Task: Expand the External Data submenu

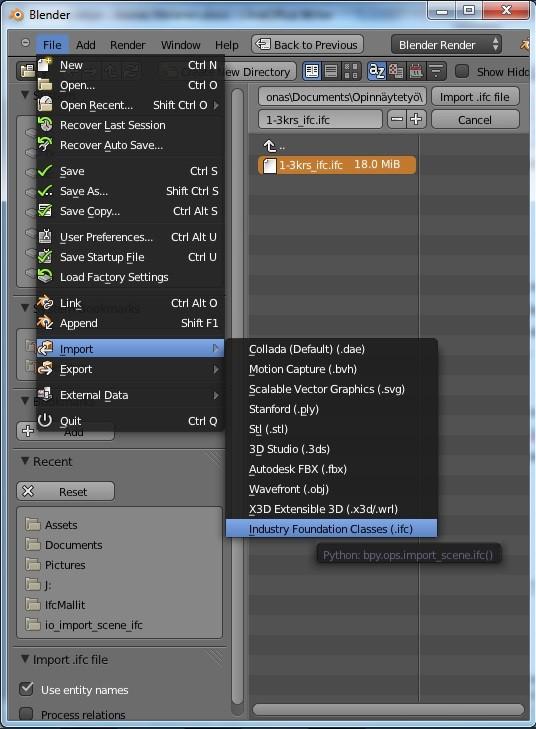Action: (x=130, y=395)
